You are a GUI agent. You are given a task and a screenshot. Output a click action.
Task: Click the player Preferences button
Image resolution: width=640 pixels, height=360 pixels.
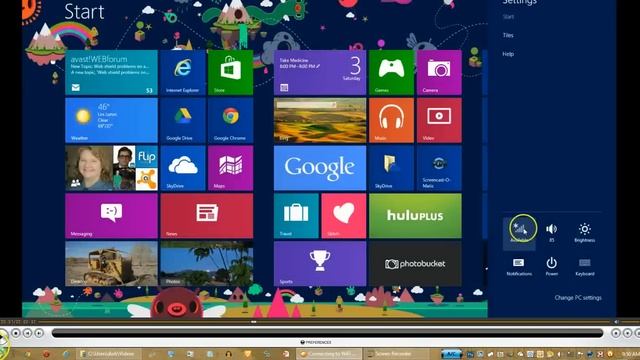pos(316,342)
